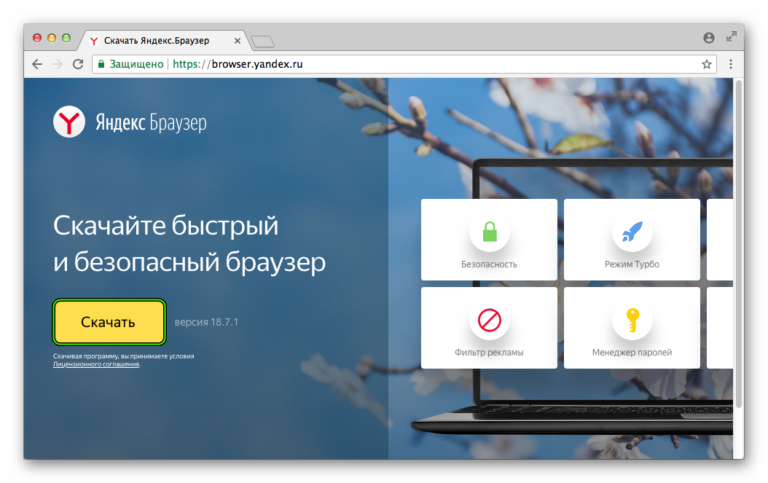768x483 pixels.
Task: Click the Скачайте быстрый headline
Action: pyautogui.click(x=166, y=226)
